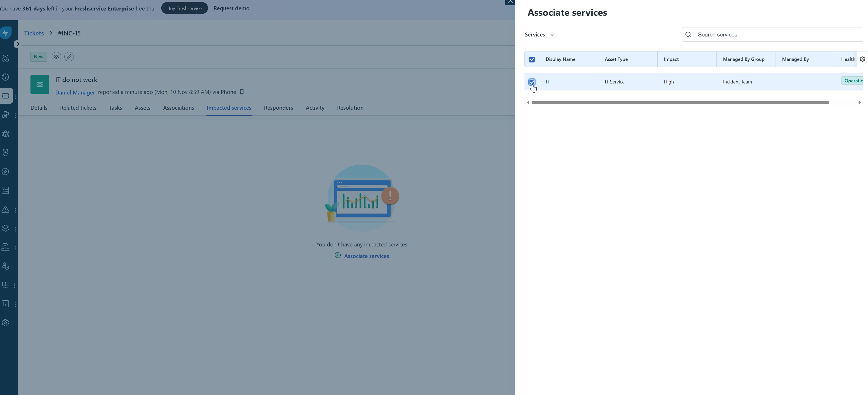Open Alerts triangle icon in sidebar
This screenshot has height=395, width=868.
[x=6, y=209]
